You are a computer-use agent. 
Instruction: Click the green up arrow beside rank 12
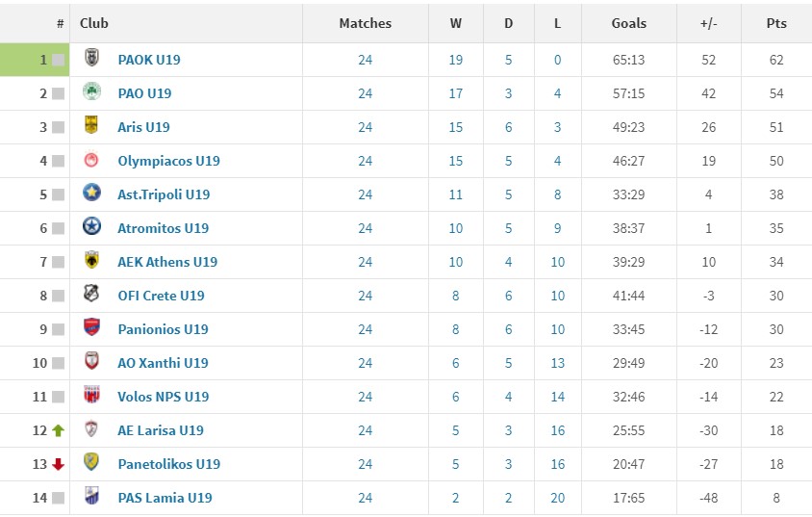pyautogui.click(x=58, y=430)
